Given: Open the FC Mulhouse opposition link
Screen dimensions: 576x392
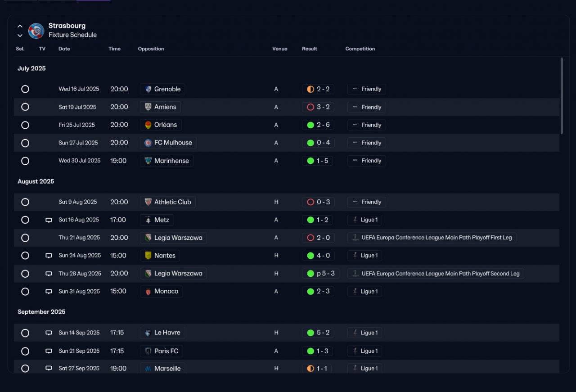Looking at the screenshot, I should coord(168,143).
